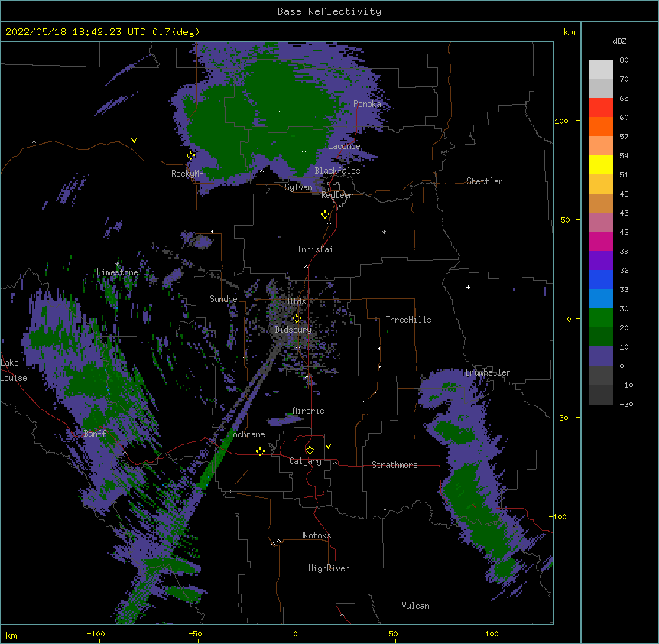Click the yellow v marker east of Calgary
The width and height of the screenshot is (659, 644).
click(328, 447)
